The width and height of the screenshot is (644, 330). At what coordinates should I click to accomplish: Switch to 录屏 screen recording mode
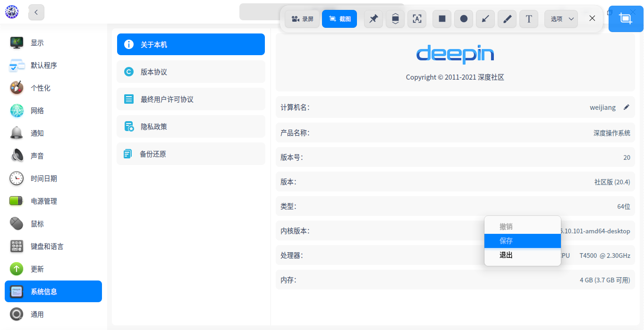302,19
